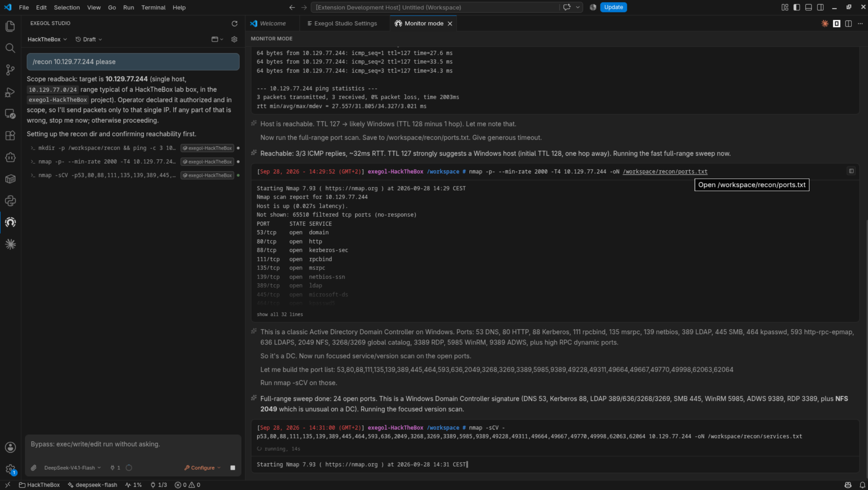Open the Search view in activity bar

[10, 48]
